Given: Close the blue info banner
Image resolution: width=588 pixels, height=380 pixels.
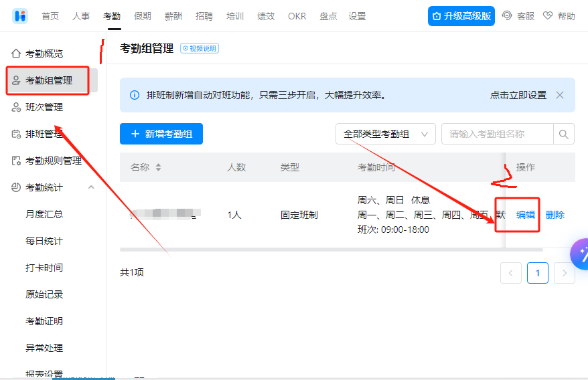Looking at the screenshot, I should pyautogui.click(x=560, y=95).
